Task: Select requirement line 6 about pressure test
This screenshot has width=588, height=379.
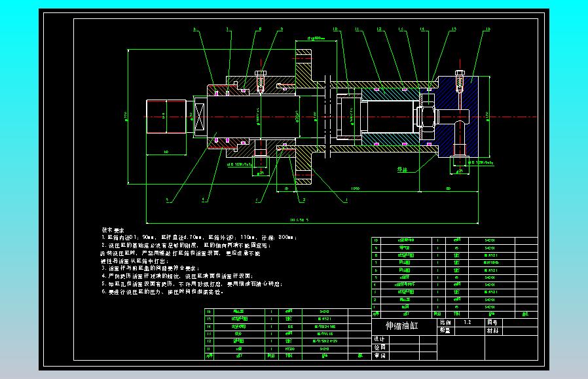Action: click(162, 292)
